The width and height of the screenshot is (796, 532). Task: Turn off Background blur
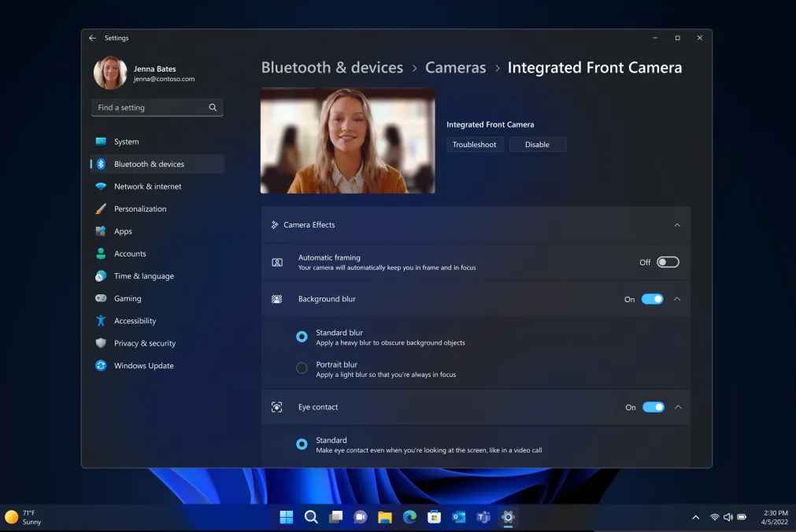[x=653, y=299]
